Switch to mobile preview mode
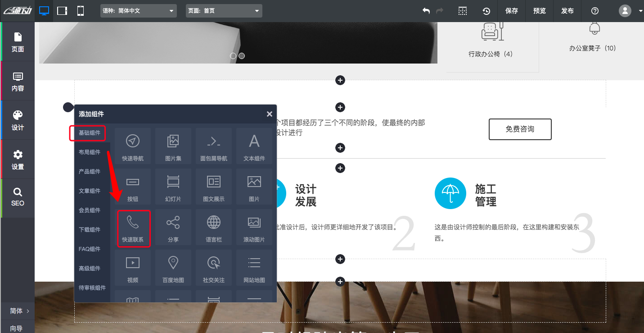This screenshot has height=333, width=644. coord(80,10)
